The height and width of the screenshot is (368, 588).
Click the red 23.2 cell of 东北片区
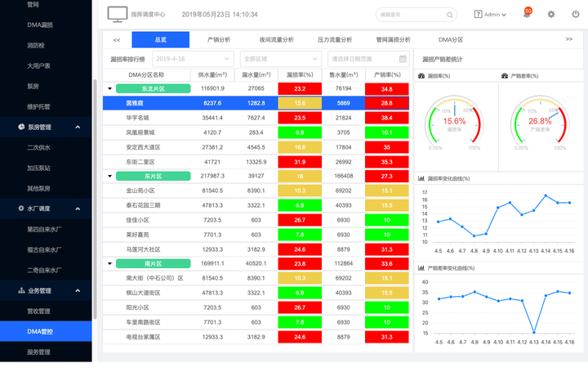pos(300,88)
